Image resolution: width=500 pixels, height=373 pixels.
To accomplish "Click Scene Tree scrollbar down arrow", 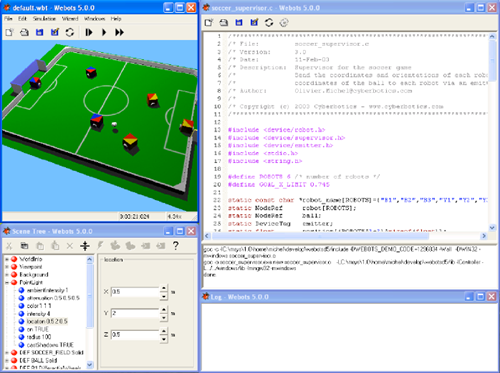I will click(90, 364).
